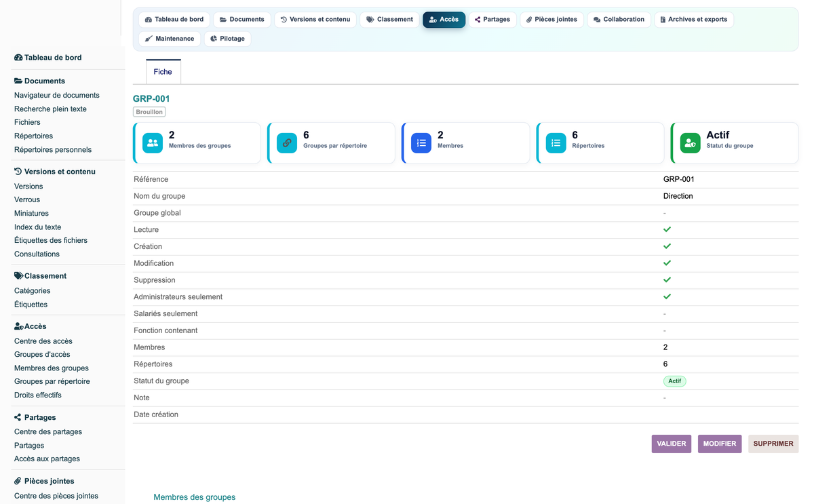814x504 pixels.
Task: Open Recherche plein texte link
Action: 50,109
